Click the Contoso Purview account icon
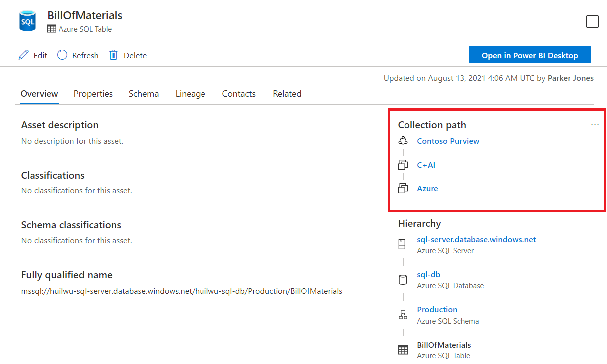 pyautogui.click(x=403, y=140)
